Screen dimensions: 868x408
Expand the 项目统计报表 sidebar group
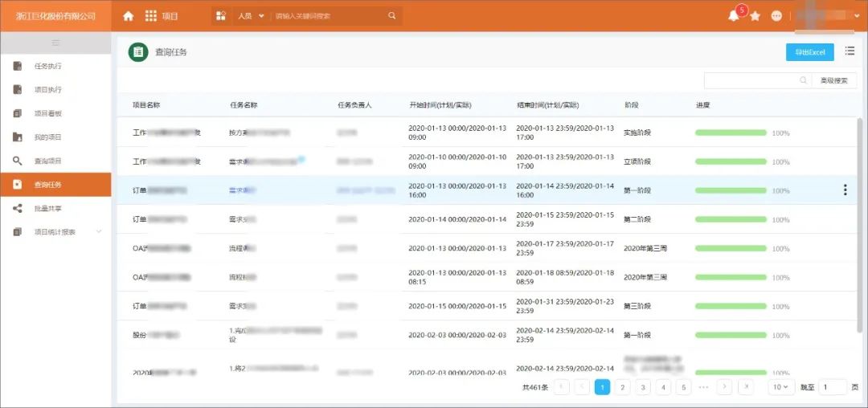99,232
